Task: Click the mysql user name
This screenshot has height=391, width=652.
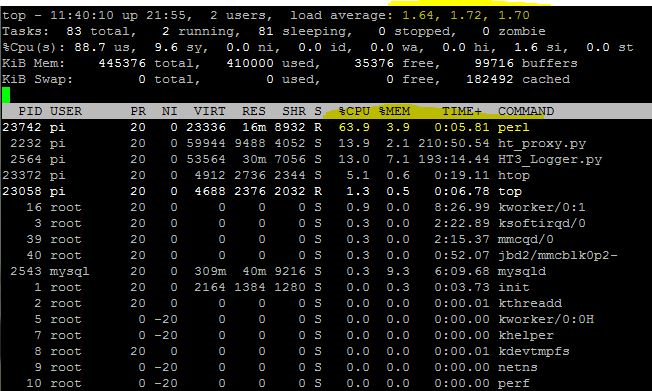Action: pos(69,272)
